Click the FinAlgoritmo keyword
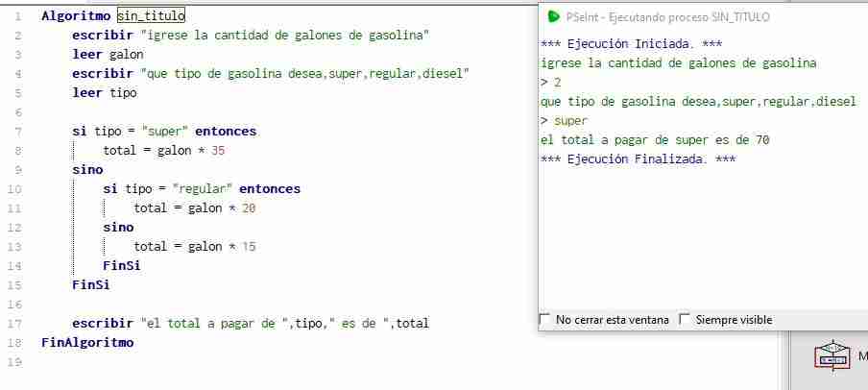The image size is (868, 390). [x=87, y=342]
